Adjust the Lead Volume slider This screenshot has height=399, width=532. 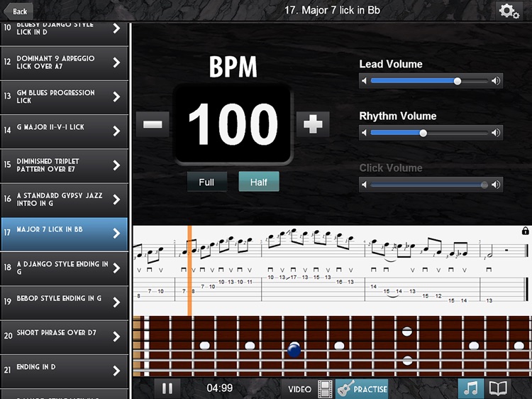430,81
